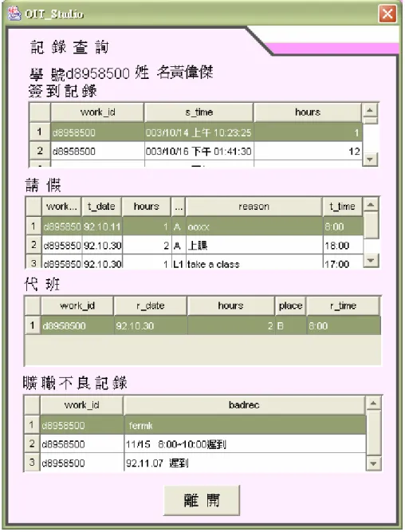Click the s_time cell ending 01:41:30

(x=199, y=151)
